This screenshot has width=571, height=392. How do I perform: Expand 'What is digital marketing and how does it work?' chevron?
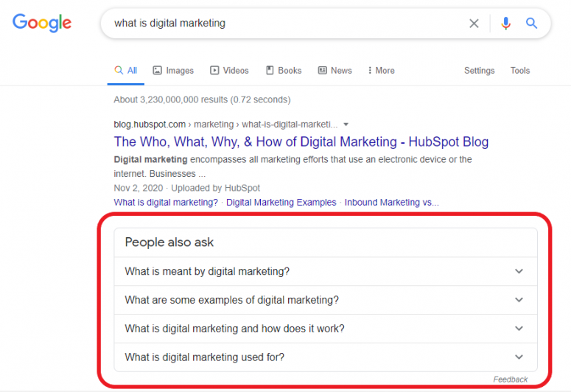pyautogui.click(x=519, y=328)
